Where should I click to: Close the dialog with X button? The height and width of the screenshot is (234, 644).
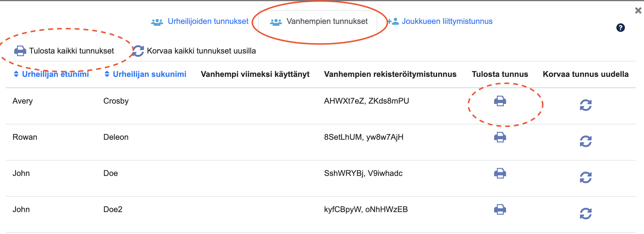(x=638, y=11)
